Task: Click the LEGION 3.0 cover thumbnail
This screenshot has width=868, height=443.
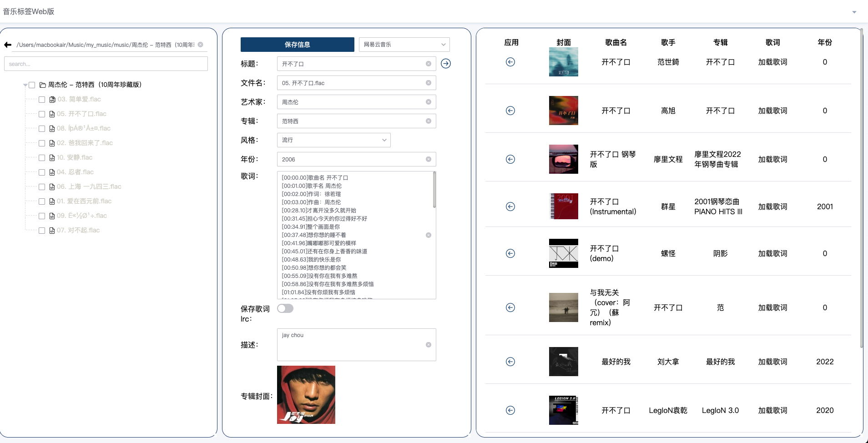Action: click(564, 410)
